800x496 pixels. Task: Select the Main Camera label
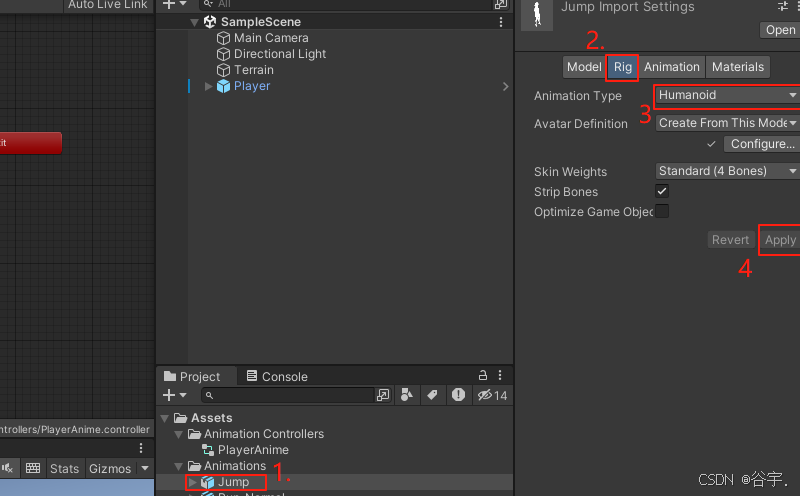[x=271, y=38]
